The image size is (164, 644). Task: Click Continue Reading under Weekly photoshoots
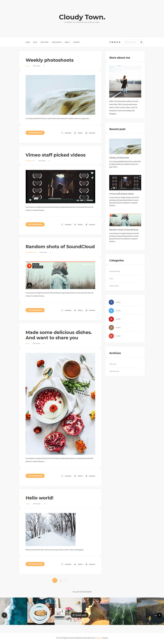(35, 133)
